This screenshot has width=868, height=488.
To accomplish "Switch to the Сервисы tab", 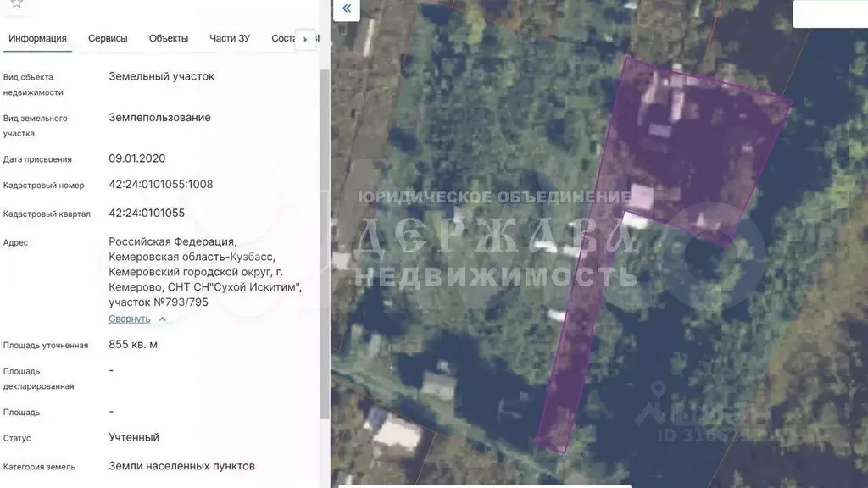I will (x=108, y=38).
